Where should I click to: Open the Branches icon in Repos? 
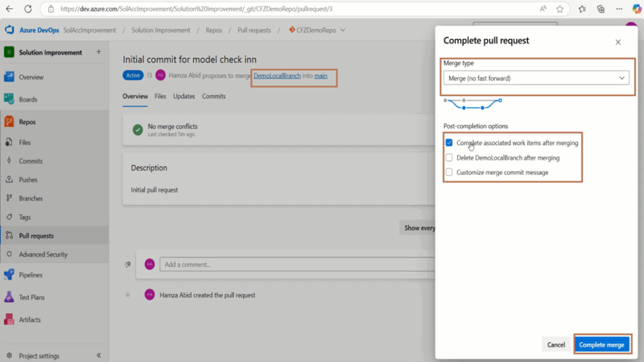(9, 198)
